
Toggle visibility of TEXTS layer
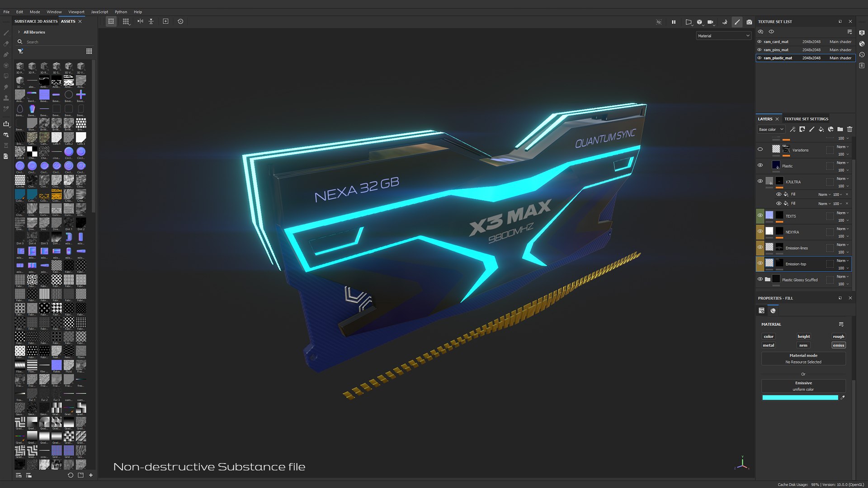760,216
